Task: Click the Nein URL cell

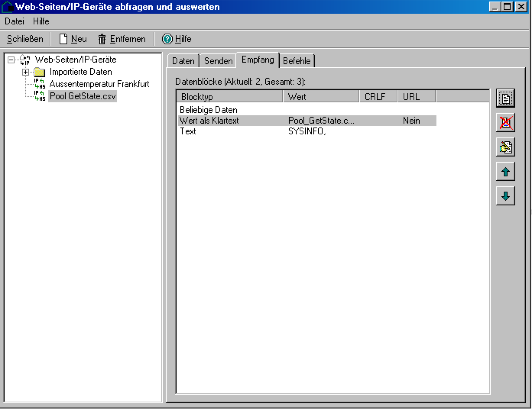Action: (411, 121)
